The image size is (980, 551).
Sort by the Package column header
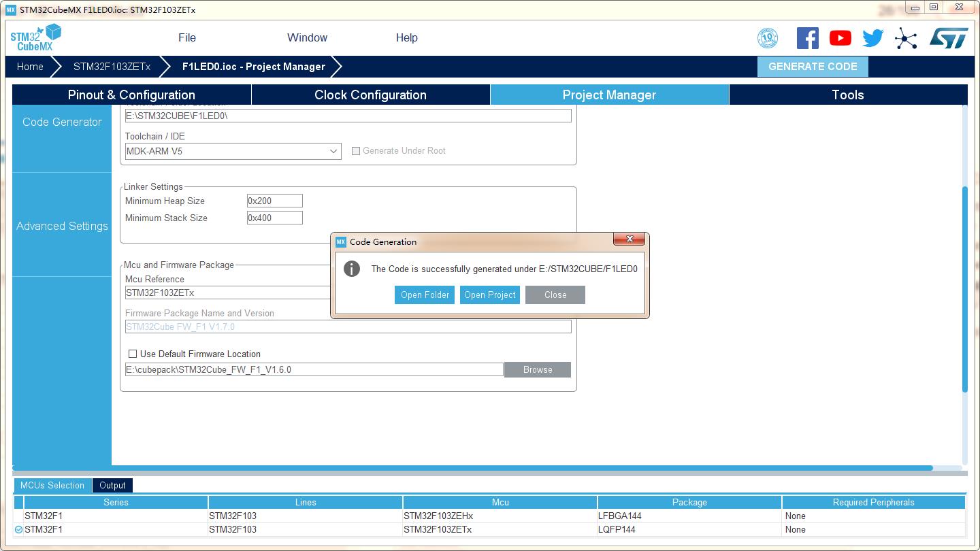pyautogui.click(x=689, y=502)
